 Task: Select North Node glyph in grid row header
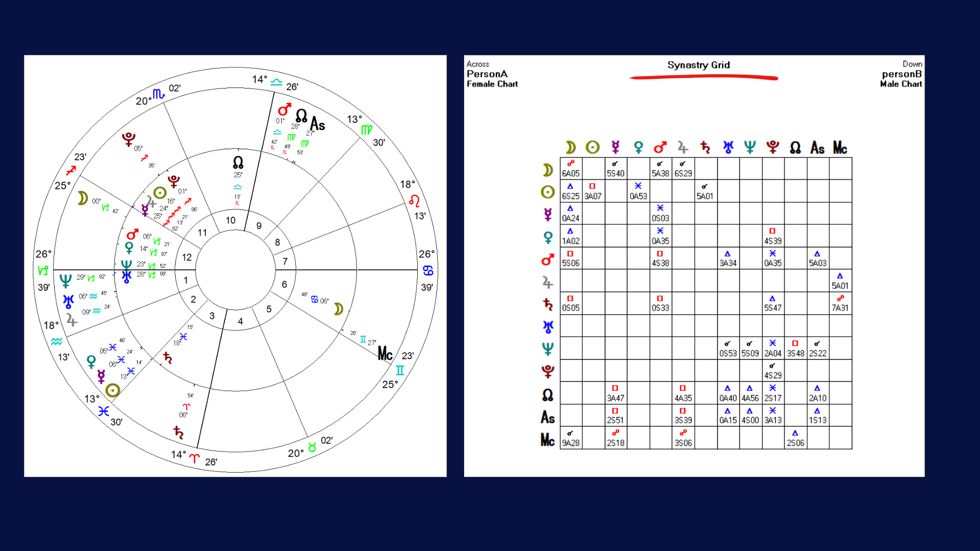tap(548, 395)
